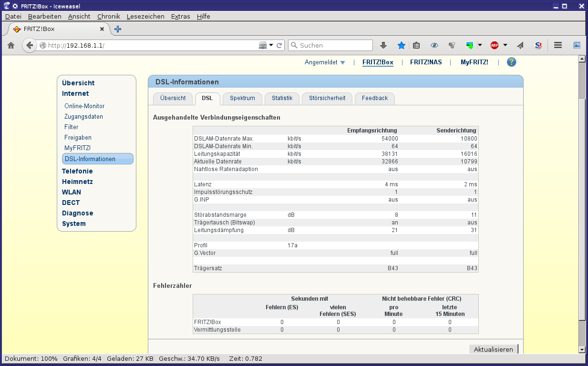Open MyFRITZ! in the sidebar
The height and width of the screenshot is (366, 588).
[77, 148]
